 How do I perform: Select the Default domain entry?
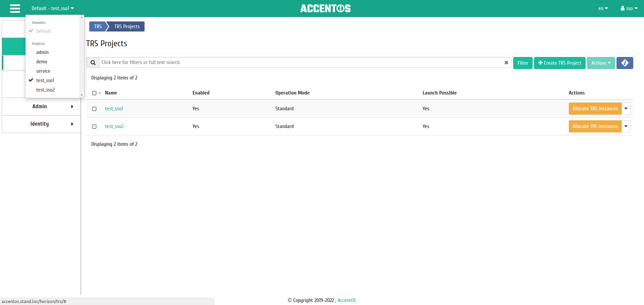[x=44, y=31]
